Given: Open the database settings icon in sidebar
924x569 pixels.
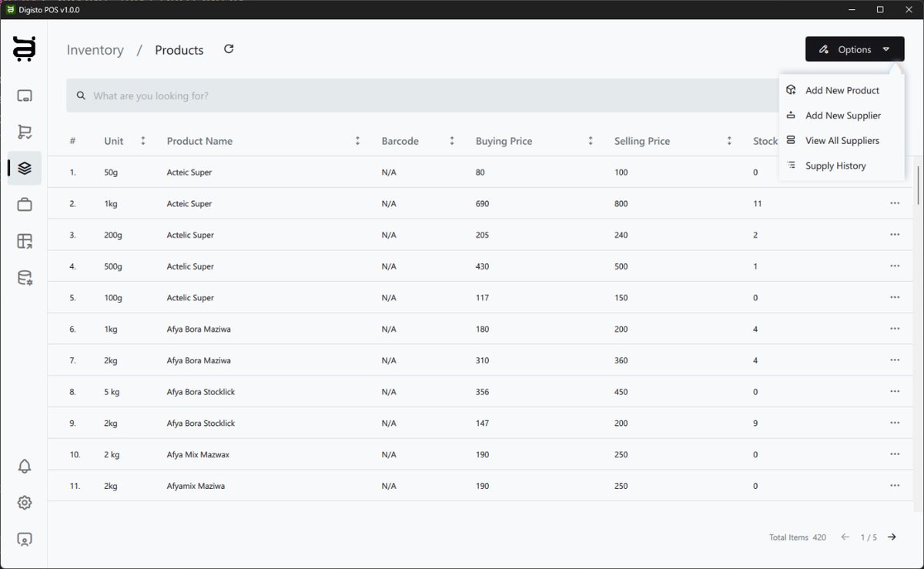Looking at the screenshot, I should tap(25, 278).
